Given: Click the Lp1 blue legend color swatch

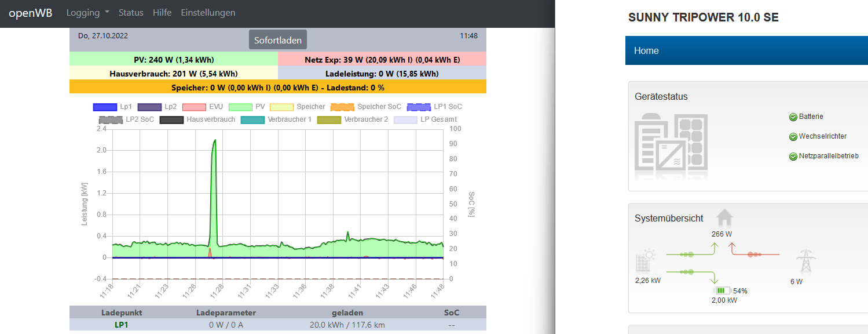Looking at the screenshot, I should [x=105, y=107].
